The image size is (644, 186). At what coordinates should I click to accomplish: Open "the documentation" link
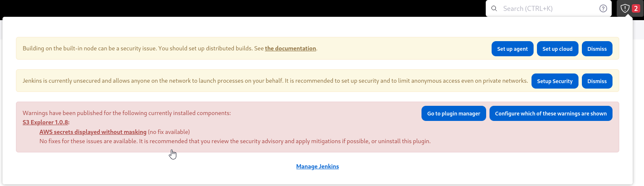pos(291,48)
